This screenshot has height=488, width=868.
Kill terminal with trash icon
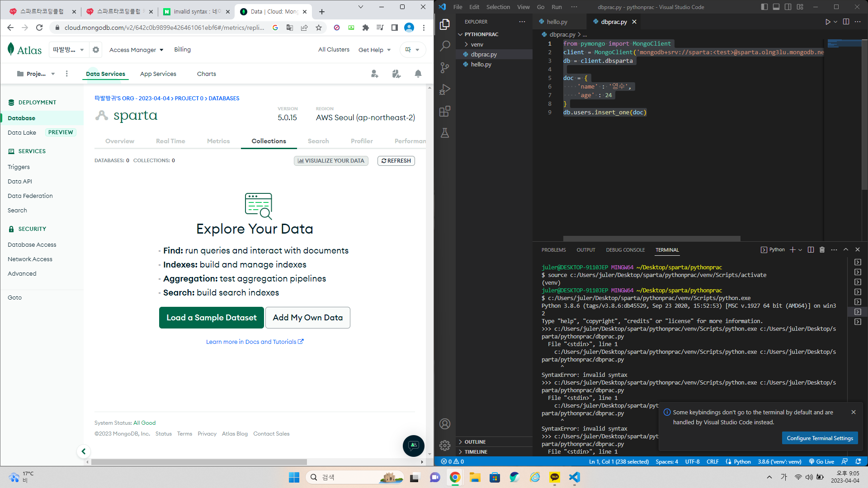[x=822, y=250]
